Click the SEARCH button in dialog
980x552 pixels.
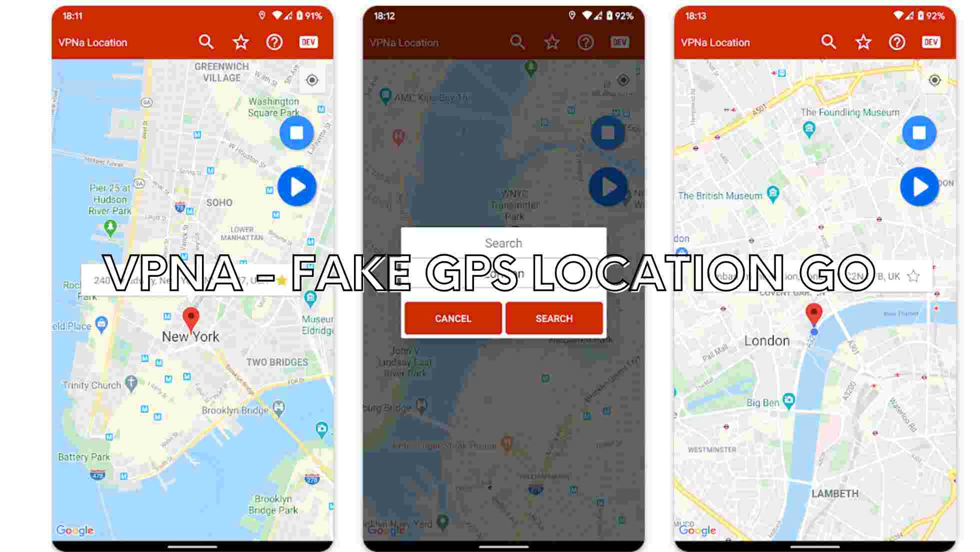(553, 317)
